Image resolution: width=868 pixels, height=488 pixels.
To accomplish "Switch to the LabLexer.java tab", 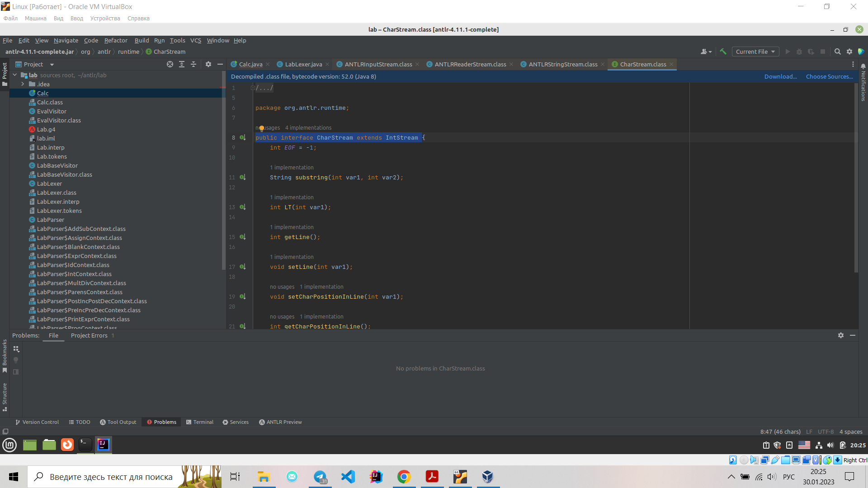I will pyautogui.click(x=303, y=64).
